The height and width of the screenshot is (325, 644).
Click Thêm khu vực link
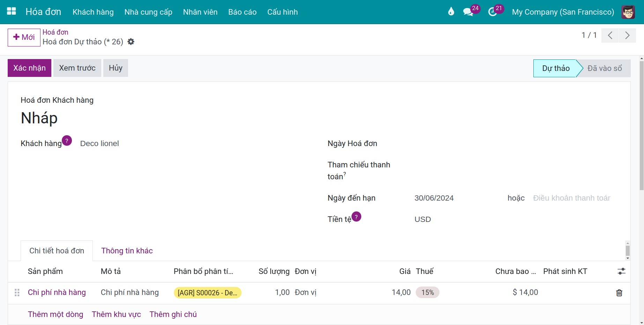pyautogui.click(x=116, y=314)
